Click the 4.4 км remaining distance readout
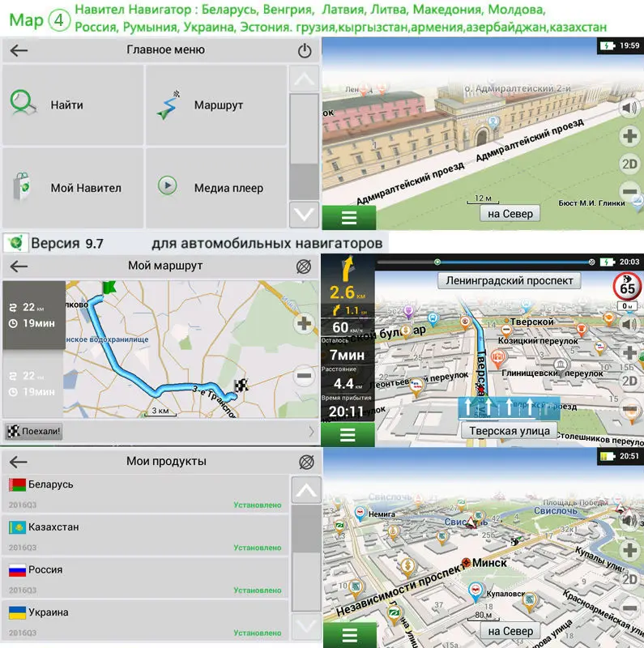This screenshot has height=648, width=644. pos(348,383)
